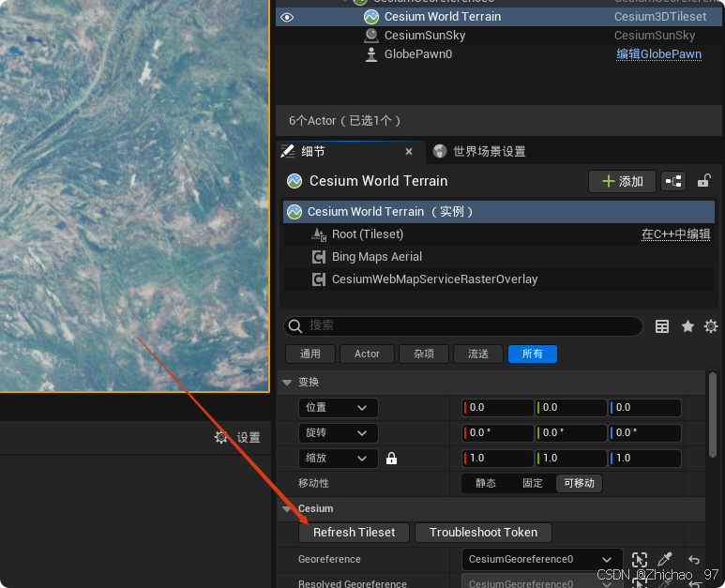
Task: Click the Root (Tileset) scene component icon
Action: (x=319, y=234)
